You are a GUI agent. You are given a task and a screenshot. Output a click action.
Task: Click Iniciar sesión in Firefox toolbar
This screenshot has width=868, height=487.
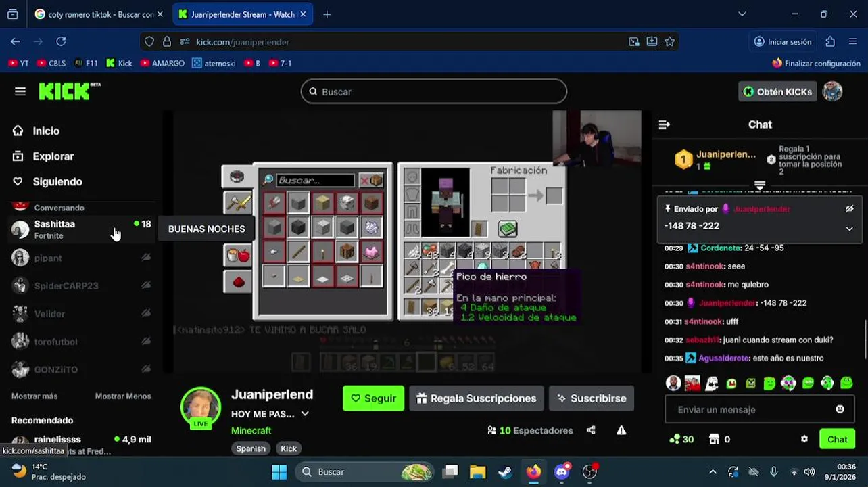click(782, 41)
